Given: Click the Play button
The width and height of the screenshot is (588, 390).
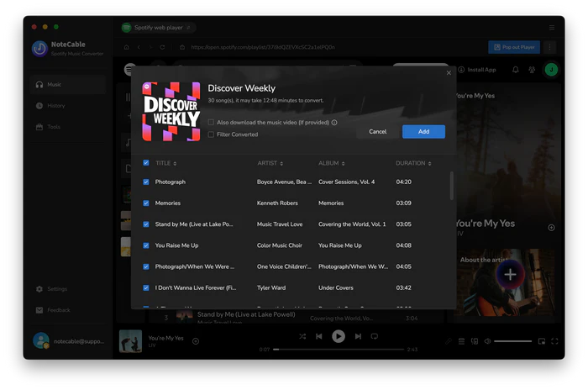Looking at the screenshot, I should tap(339, 336).
